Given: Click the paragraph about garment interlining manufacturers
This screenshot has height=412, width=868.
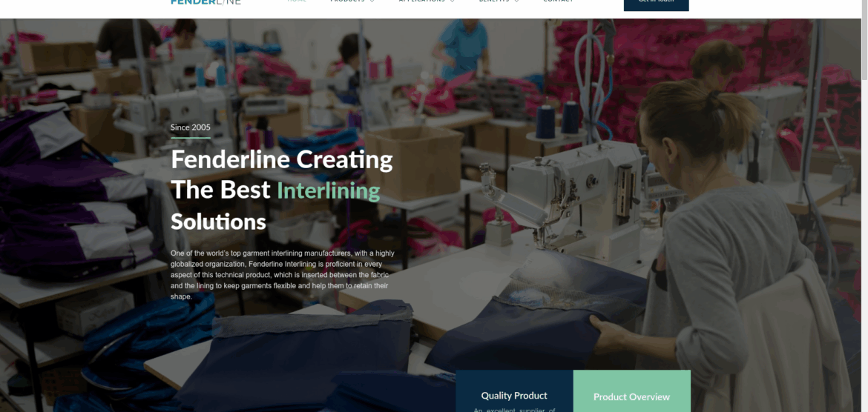Looking at the screenshot, I should point(283,275).
